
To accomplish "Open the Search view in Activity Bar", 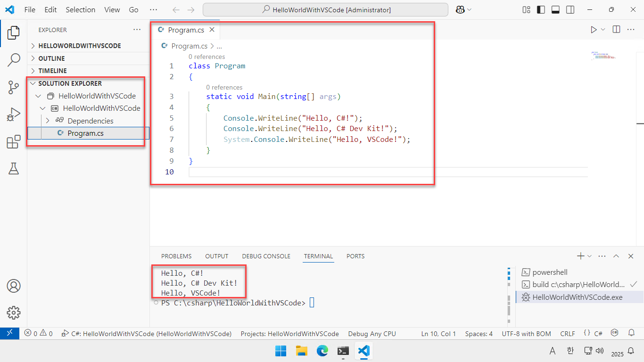I will (x=14, y=60).
